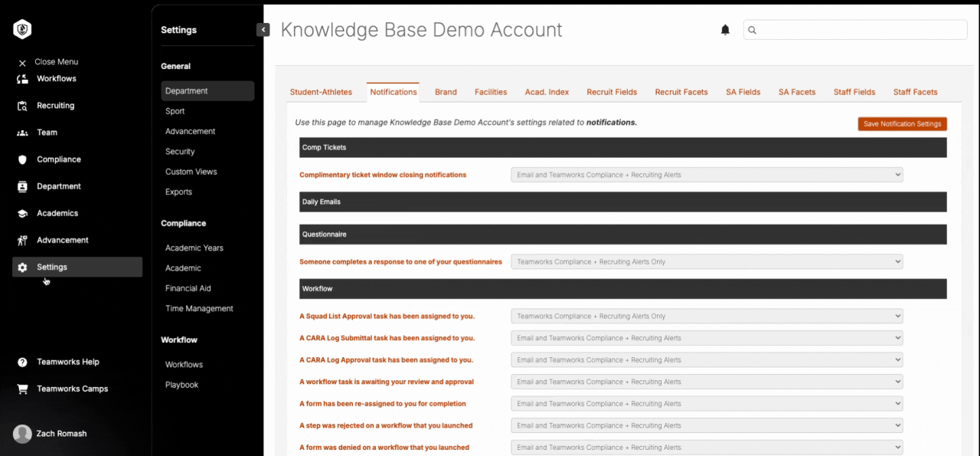Click the Comp Tickets section header
The image size is (980, 456).
(623, 147)
